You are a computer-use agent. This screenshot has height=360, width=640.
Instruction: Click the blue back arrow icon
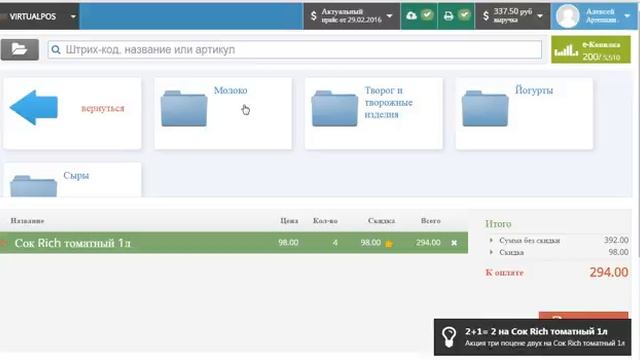34,108
